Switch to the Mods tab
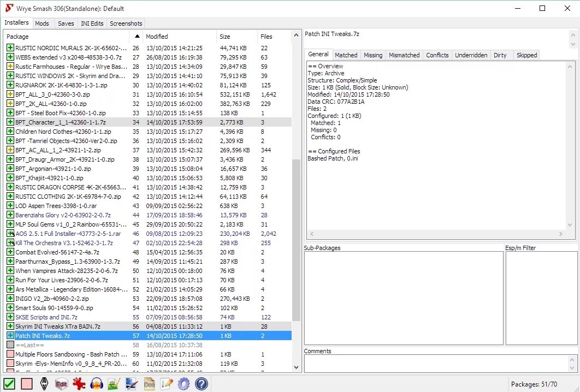Image resolution: width=580 pixels, height=392 pixels. point(42,23)
